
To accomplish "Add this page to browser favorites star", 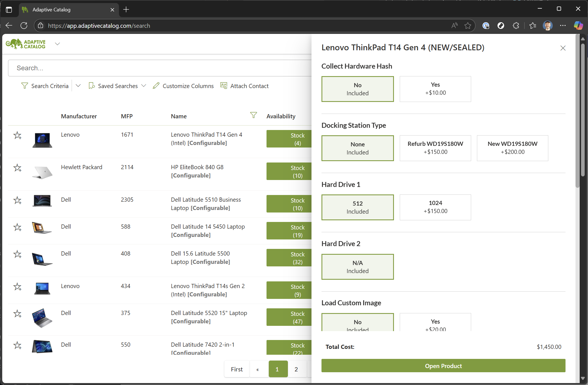I will point(468,26).
